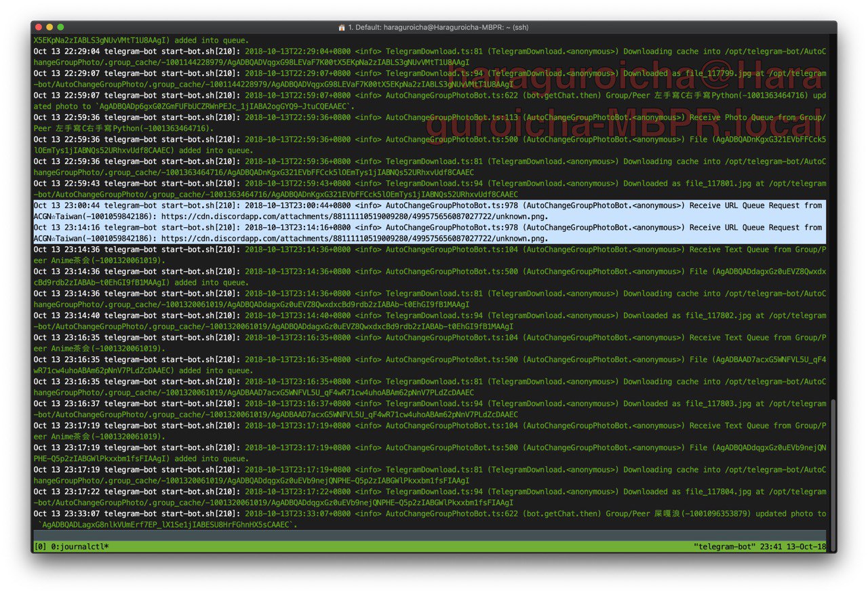Image resolution: width=868 pixels, height=594 pixels.
Task: Click the tmux session index [0] in status bar
Action: tap(40, 547)
